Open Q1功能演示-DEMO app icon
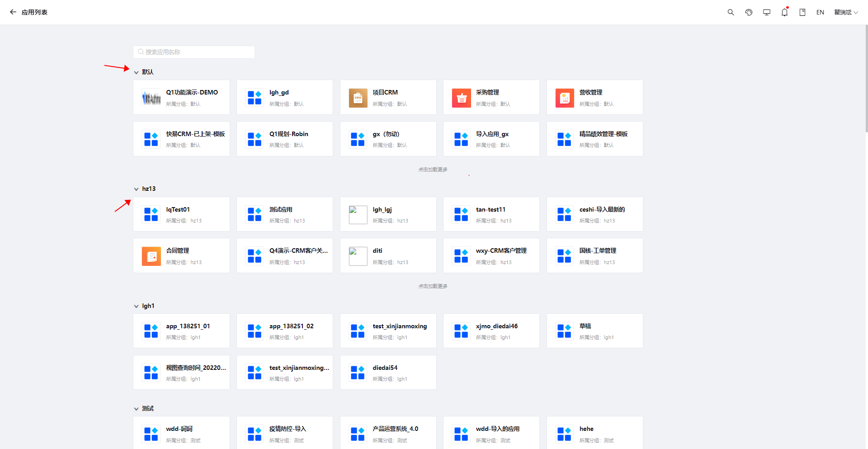 pyautogui.click(x=151, y=98)
